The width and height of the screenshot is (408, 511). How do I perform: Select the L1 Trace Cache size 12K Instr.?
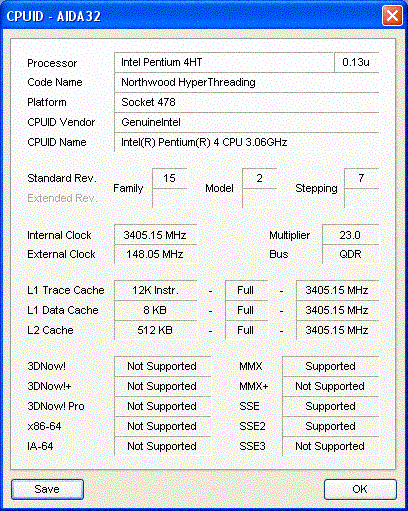(x=155, y=290)
